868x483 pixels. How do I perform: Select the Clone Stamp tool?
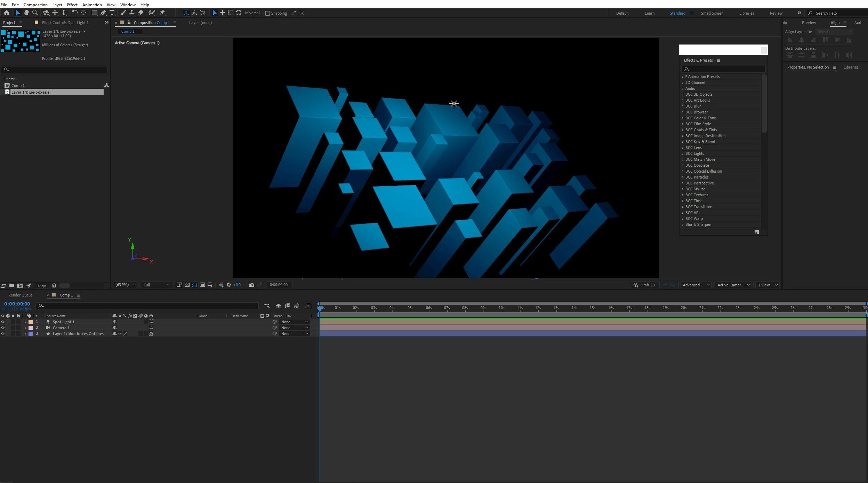pyautogui.click(x=132, y=13)
